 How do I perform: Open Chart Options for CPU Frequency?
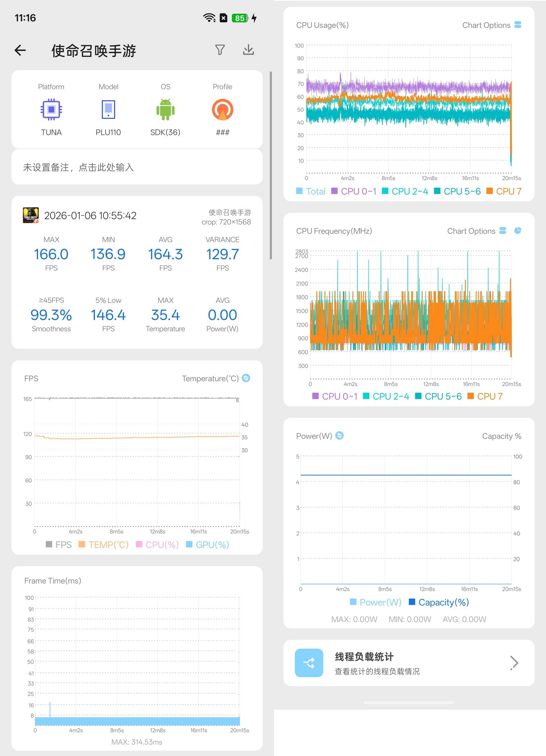coord(476,231)
